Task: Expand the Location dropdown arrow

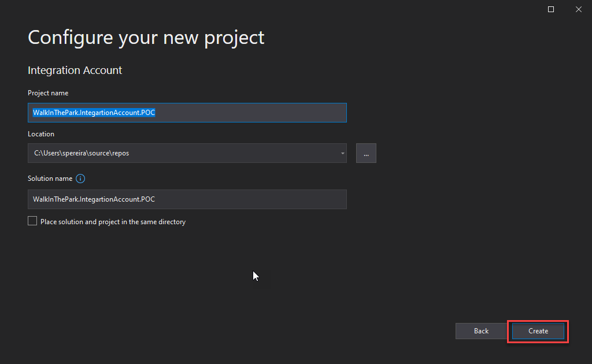Action: [x=342, y=154]
